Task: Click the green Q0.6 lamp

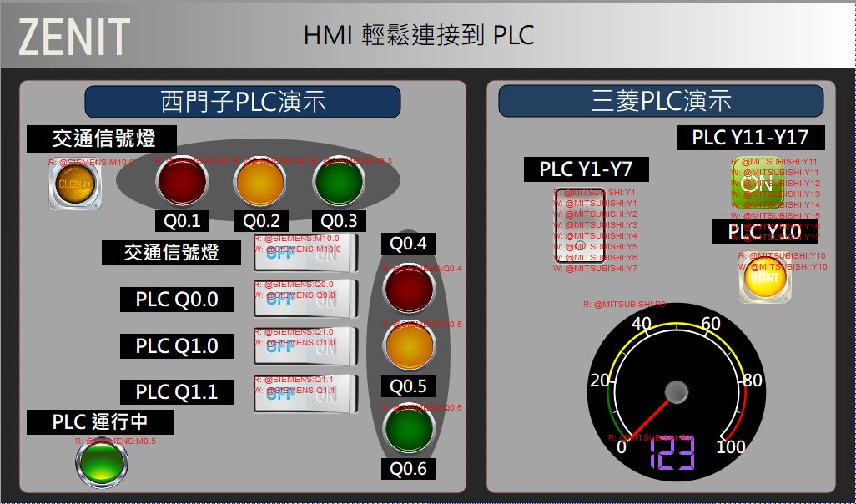Action: tap(408, 427)
